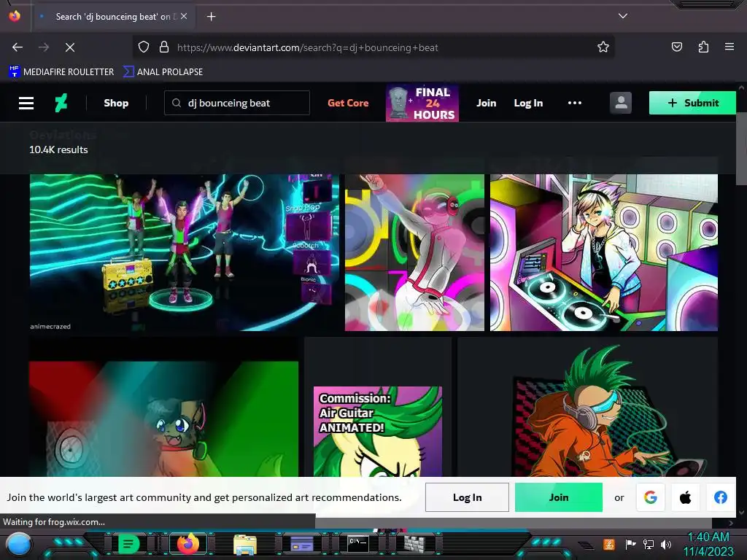The height and width of the screenshot is (560, 747).
Task: Expand the list all tabs chevron
Action: 623,16
